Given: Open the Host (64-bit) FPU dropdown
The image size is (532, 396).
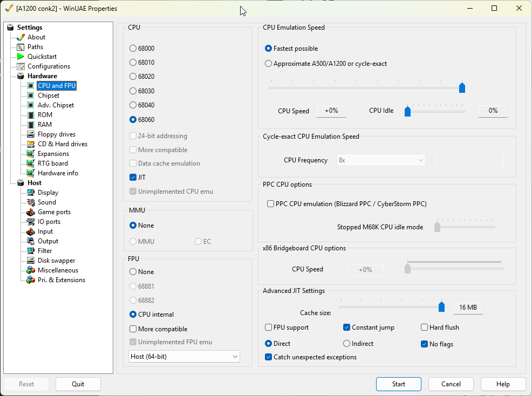Looking at the screenshot, I should pyautogui.click(x=185, y=357).
